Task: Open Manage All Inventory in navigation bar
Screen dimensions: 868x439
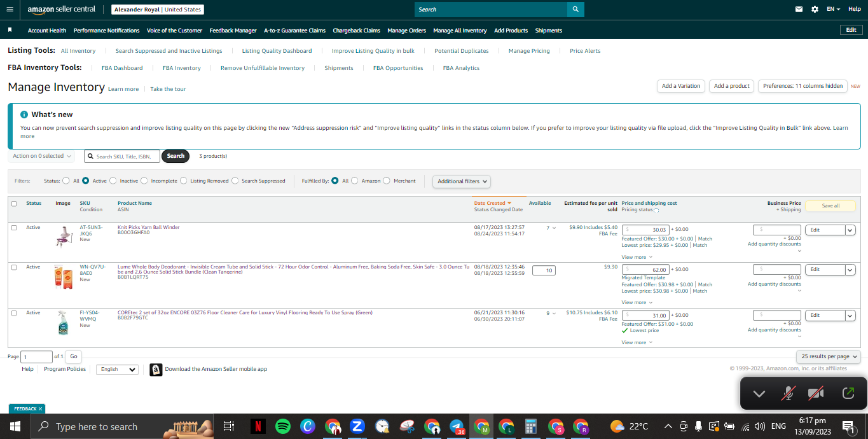Action: (x=460, y=31)
